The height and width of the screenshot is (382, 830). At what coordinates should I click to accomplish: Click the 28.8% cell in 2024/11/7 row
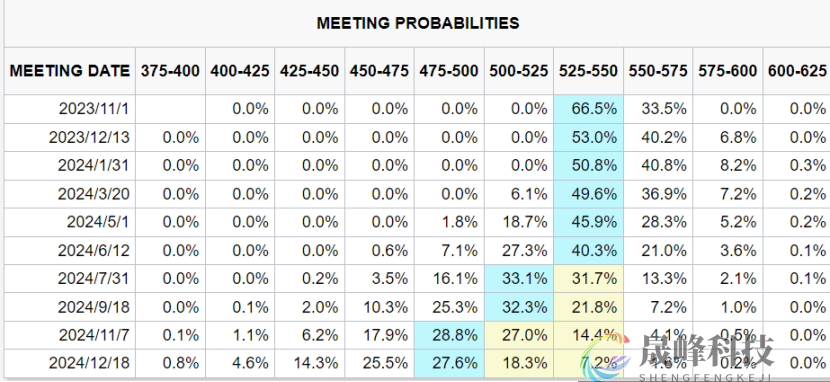coord(449,335)
